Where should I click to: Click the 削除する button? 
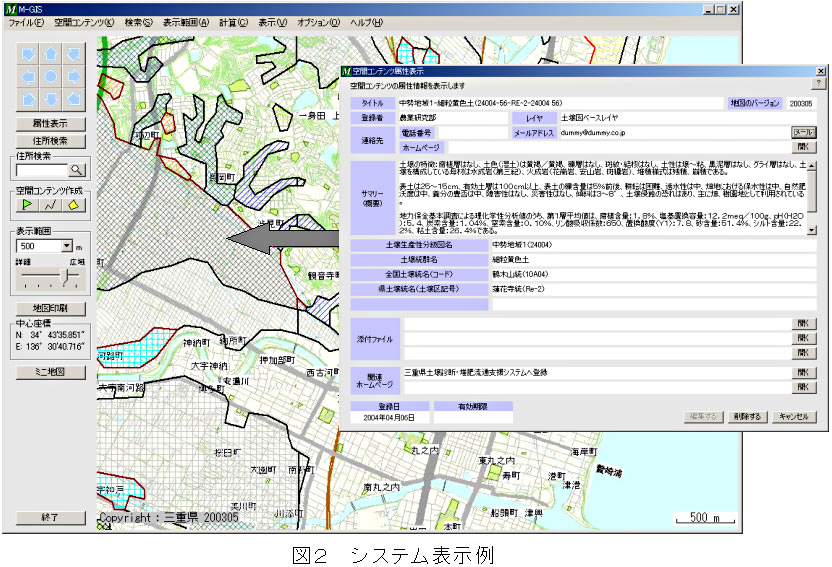tap(745, 415)
